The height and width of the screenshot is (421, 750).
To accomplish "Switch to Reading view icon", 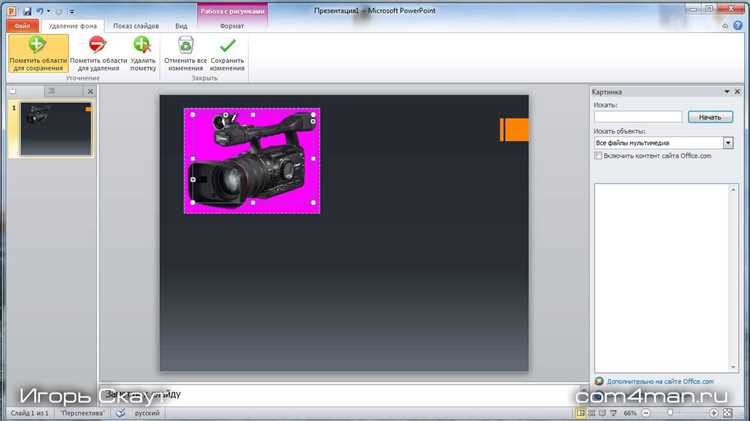I will click(x=603, y=412).
